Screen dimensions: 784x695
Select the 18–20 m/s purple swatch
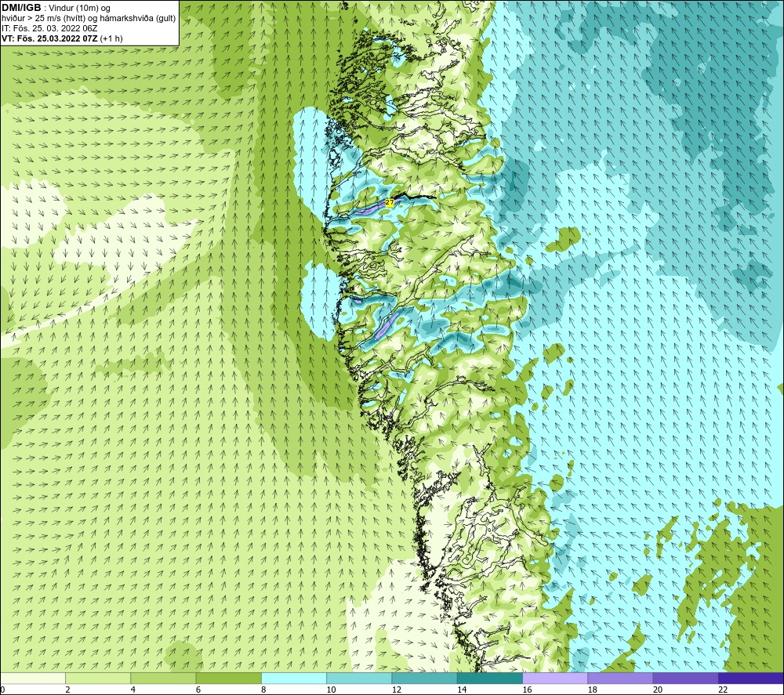click(620, 678)
